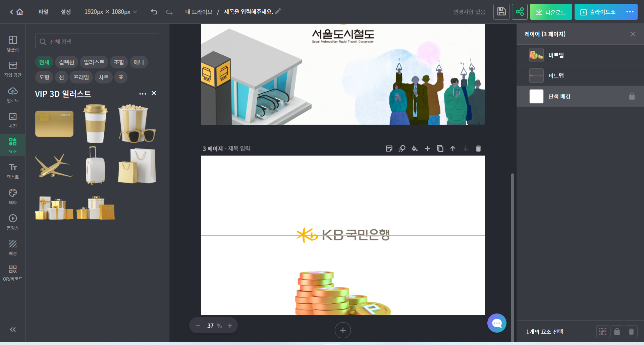Decrease zoom with the minus button

point(198,326)
